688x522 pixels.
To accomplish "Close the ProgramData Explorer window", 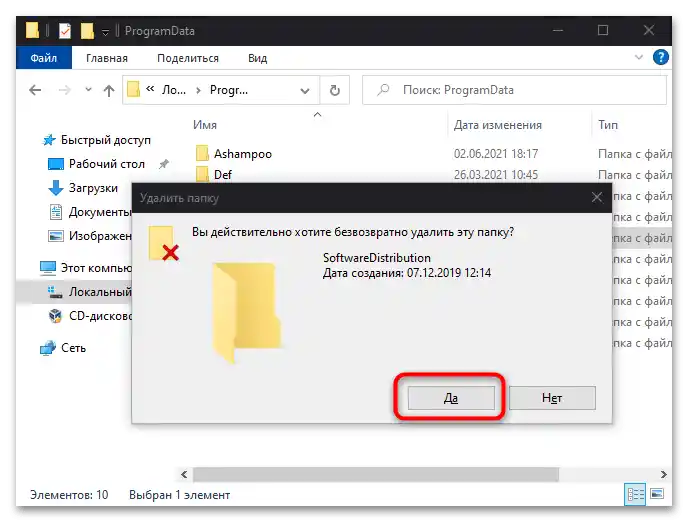I will click(x=649, y=30).
